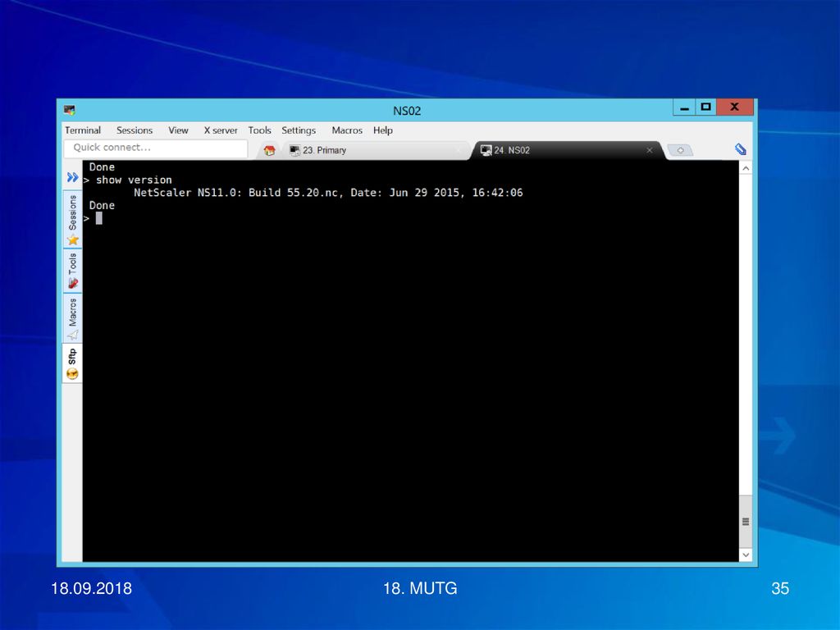Screen dimensions: 840x630
Task: Click the home tab icon
Action: (269, 151)
